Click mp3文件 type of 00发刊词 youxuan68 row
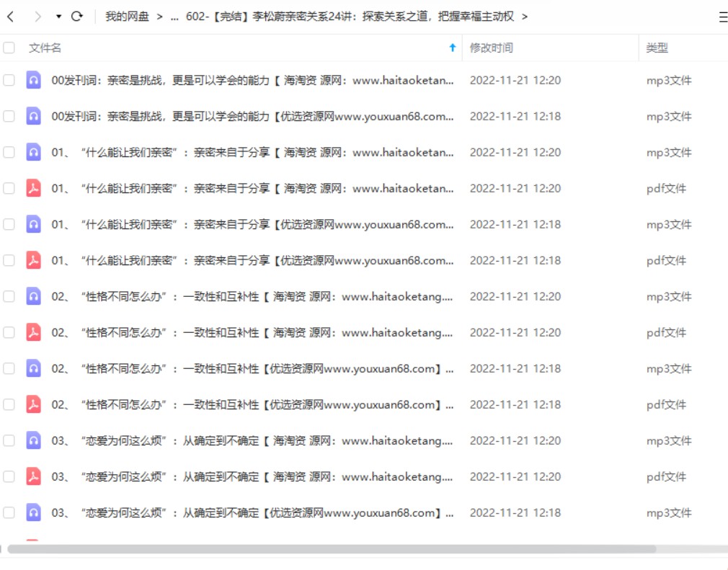Viewport: 728px width, 570px height. coord(669,116)
